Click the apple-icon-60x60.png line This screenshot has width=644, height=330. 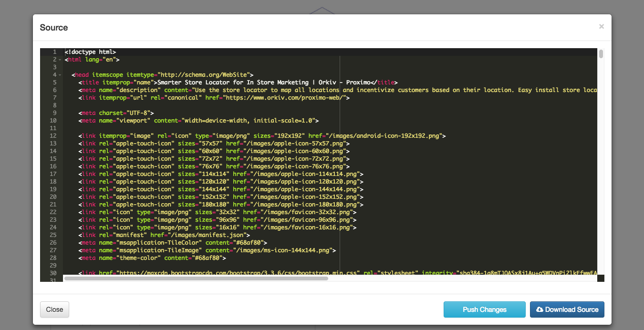point(214,151)
